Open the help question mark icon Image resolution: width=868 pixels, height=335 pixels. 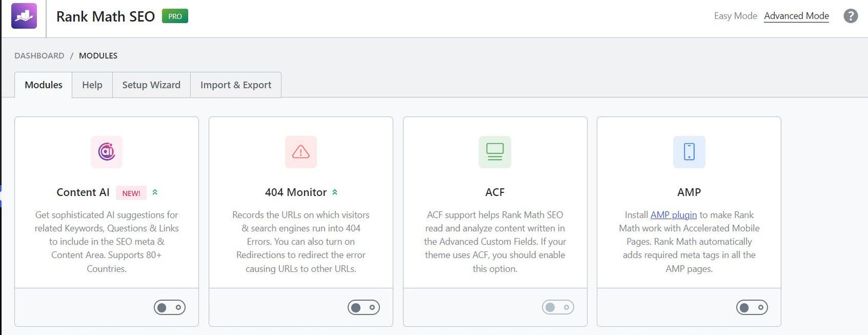pyautogui.click(x=851, y=16)
